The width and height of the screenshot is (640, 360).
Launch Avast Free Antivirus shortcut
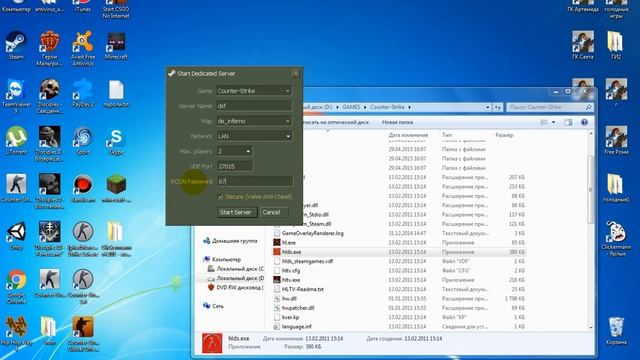pos(83,48)
